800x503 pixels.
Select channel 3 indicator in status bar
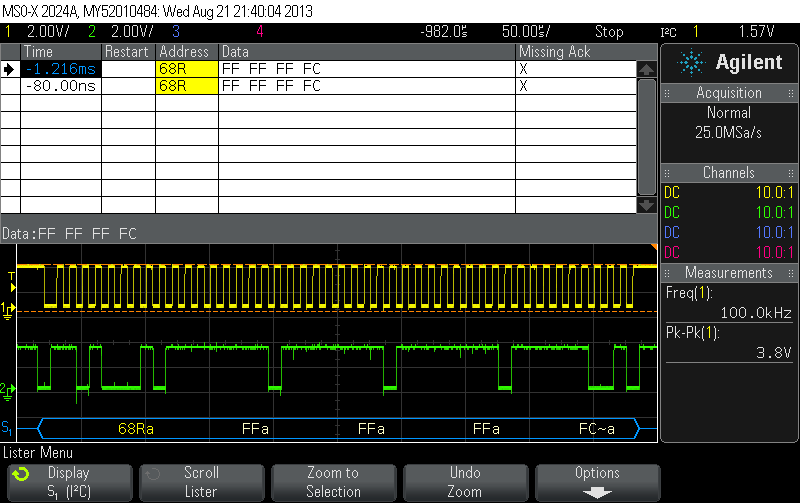coord(176,32)
